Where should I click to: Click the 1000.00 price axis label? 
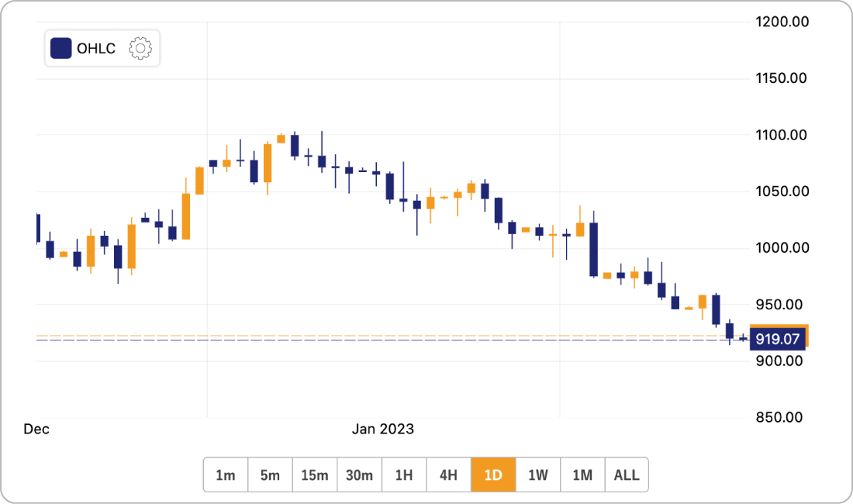point(782,248)
